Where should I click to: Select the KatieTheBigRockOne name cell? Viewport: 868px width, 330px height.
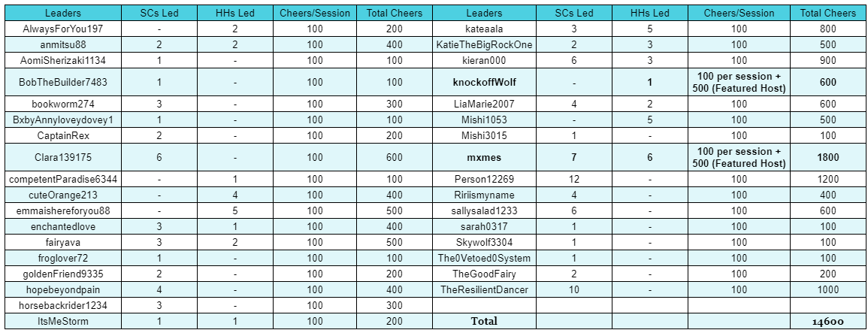click(485, 45)
